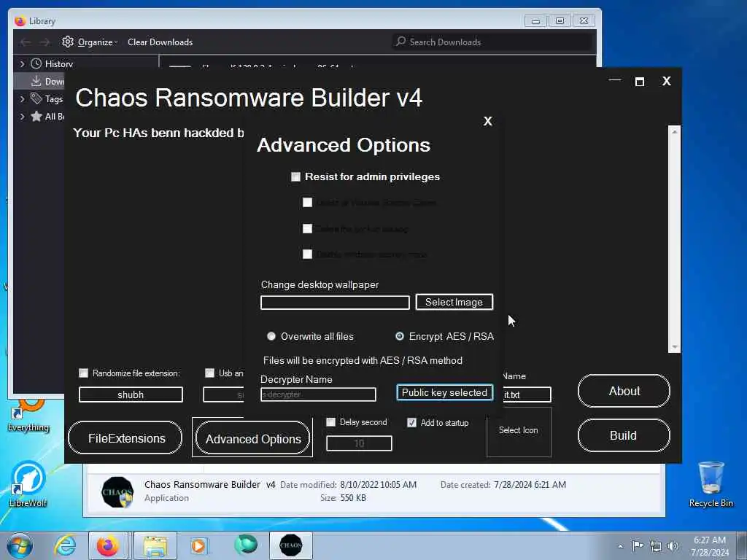Click the file extension field containing shubh
747x560 pixels.
[x=131, y=394]
